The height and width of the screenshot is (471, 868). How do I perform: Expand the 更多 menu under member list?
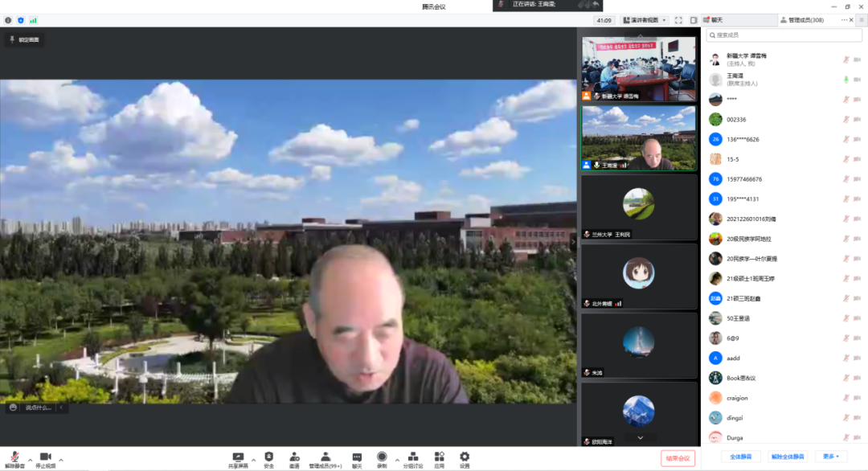point(831,457)
